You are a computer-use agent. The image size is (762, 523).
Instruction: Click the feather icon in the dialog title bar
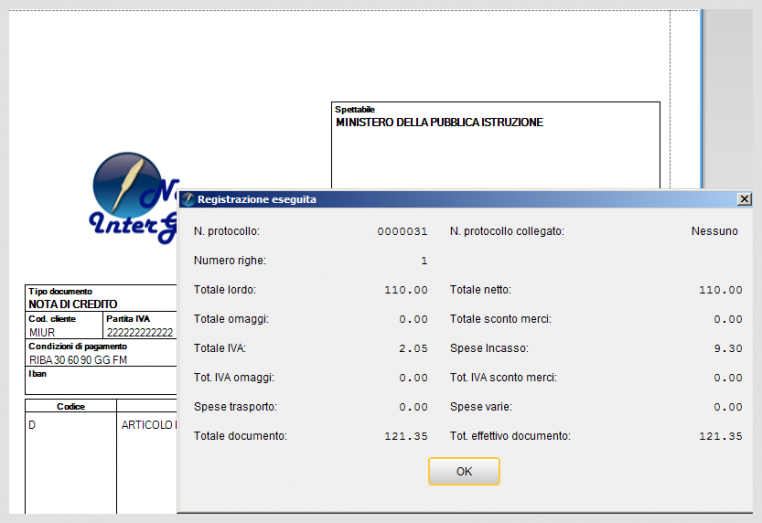188,199
